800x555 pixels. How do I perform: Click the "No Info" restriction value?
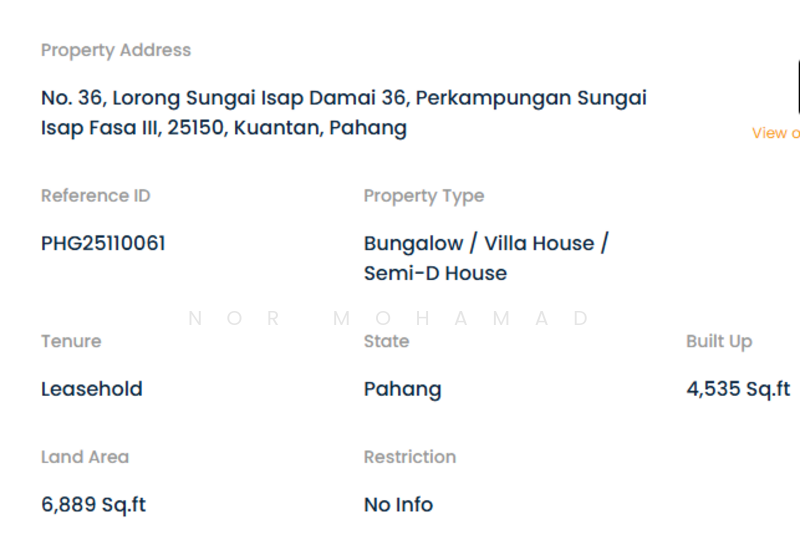point(398,505)
